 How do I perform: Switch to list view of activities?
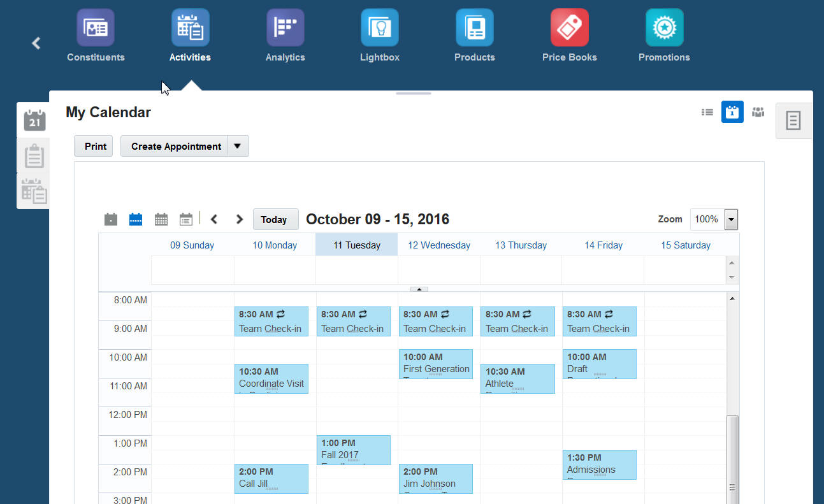coord(707,112)
